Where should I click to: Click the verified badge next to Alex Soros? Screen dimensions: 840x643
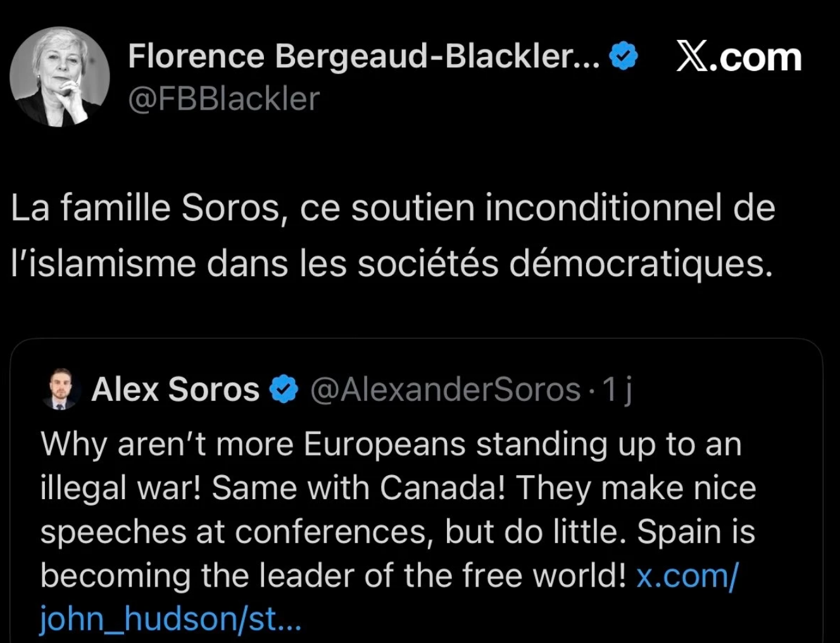click(x=284, y=389)
